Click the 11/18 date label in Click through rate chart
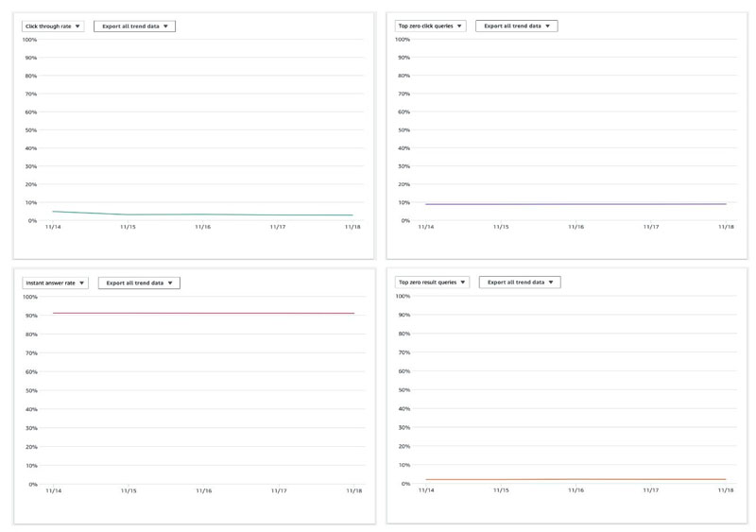The width and height of the screenshot is (756, 532). 352,227
